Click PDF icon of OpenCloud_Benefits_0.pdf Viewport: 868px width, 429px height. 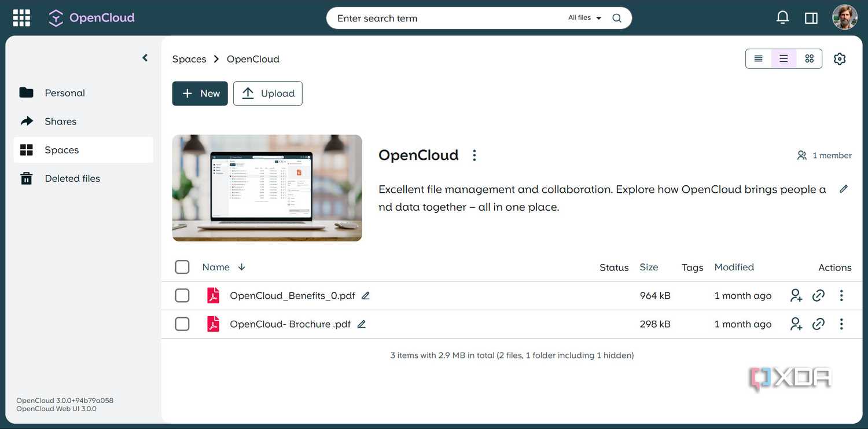[214, 295]
